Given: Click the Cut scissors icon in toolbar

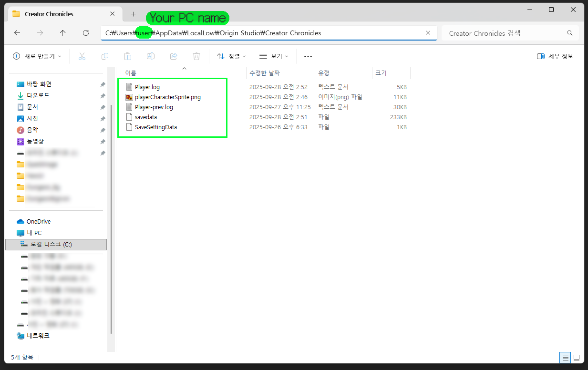Looking at the screenshot, I should tap(82, 56).
